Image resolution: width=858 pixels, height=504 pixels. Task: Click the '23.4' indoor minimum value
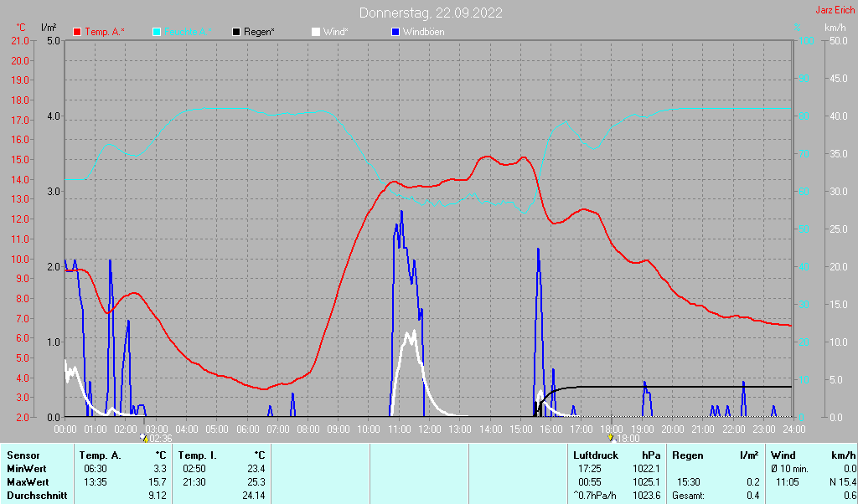[x=256, y=469]
